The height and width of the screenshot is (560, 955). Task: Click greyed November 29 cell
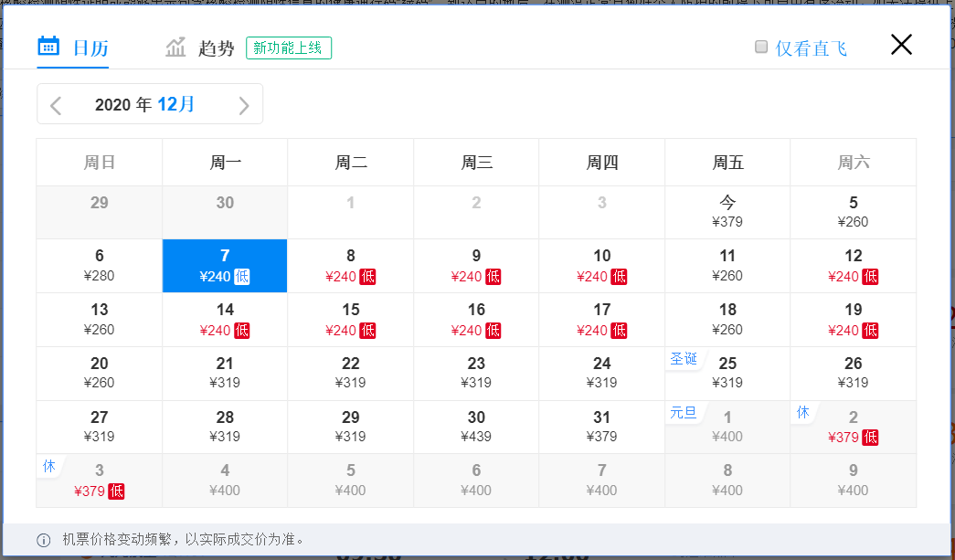coord(100,213)
